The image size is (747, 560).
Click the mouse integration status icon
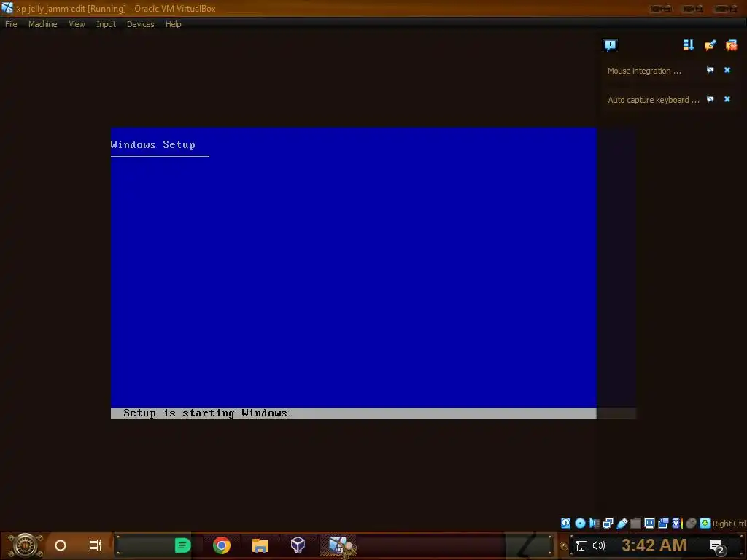click(692, 524)
